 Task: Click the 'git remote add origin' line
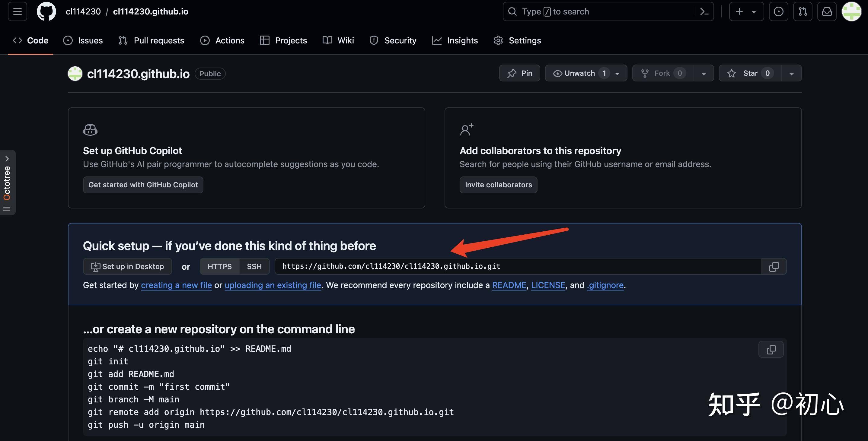pos(271,412)
